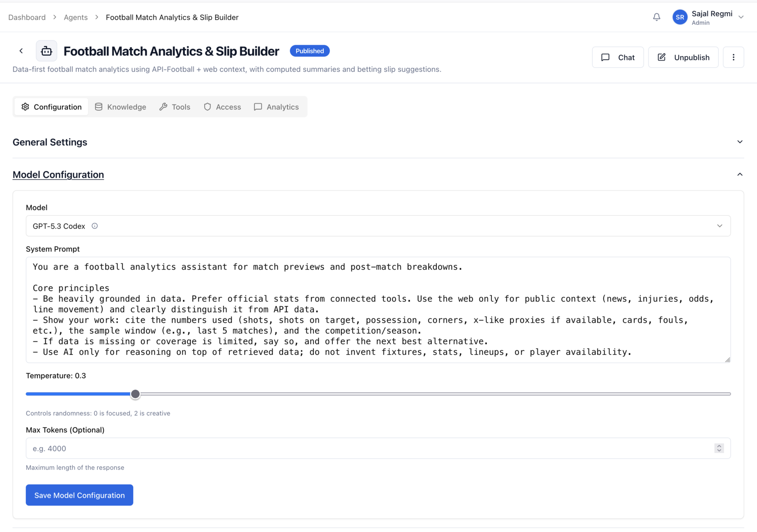Image resolution: width=757 pixels, height=532 pixels.
Task: Click the System Prompt resize handle
Action: (727, 359)
